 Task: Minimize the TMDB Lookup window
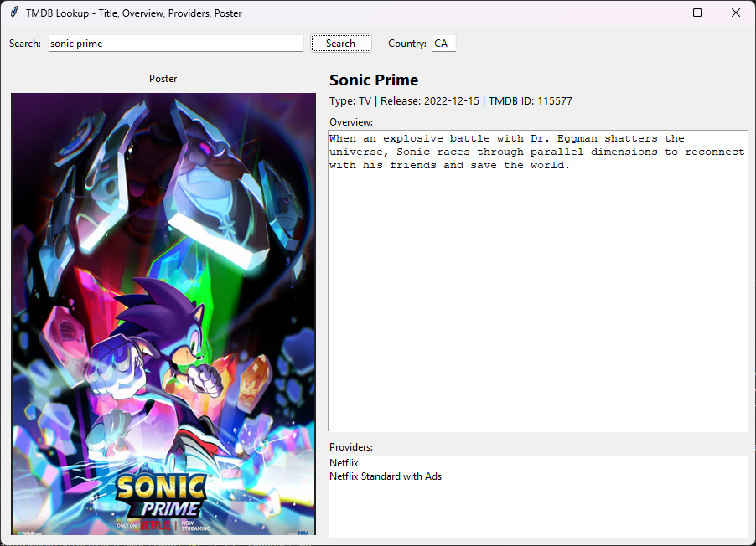pos(659,13)
